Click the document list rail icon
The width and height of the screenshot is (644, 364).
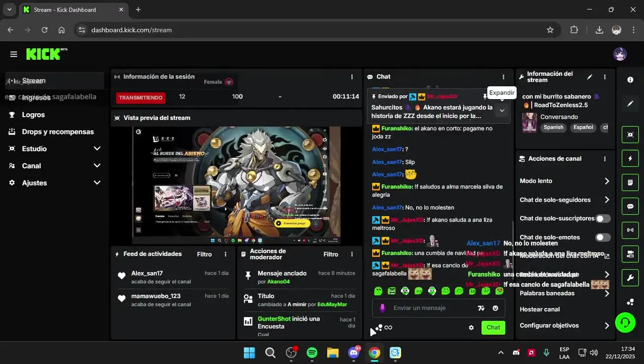click(x=630, y=183)
